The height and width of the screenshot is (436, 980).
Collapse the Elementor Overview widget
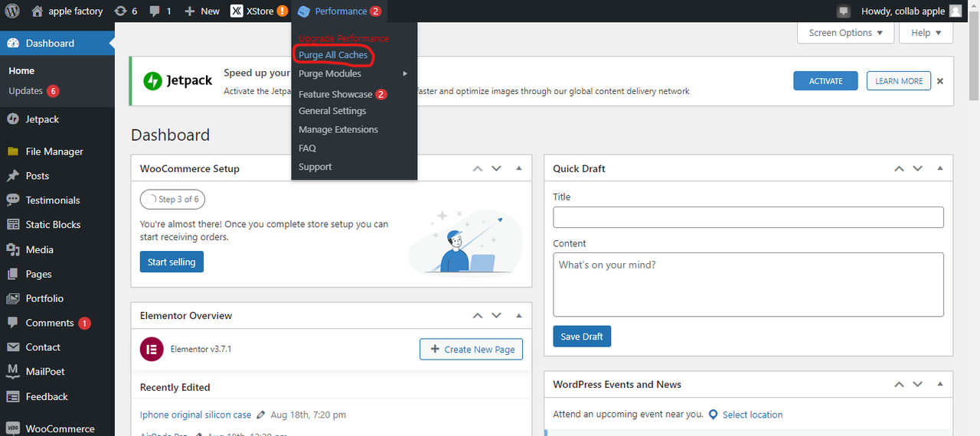point(518,315)
